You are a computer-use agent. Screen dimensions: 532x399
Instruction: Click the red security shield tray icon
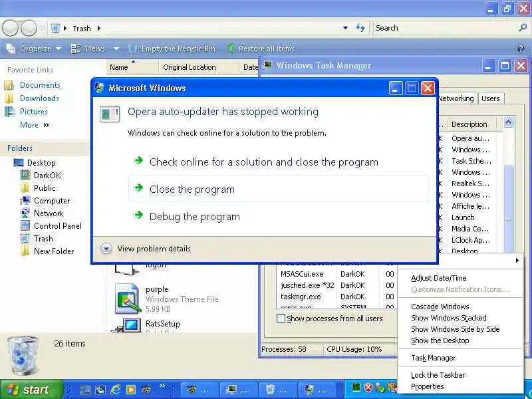(368, 388)
